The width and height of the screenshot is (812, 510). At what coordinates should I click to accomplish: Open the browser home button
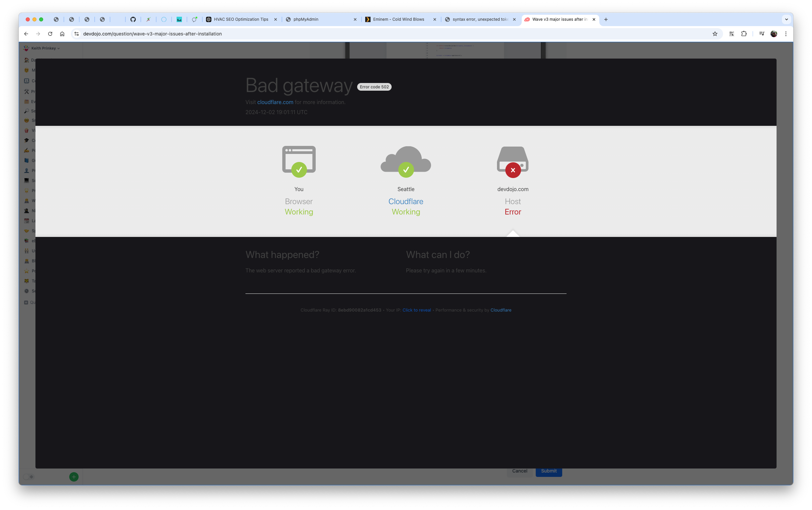(62, 34)
